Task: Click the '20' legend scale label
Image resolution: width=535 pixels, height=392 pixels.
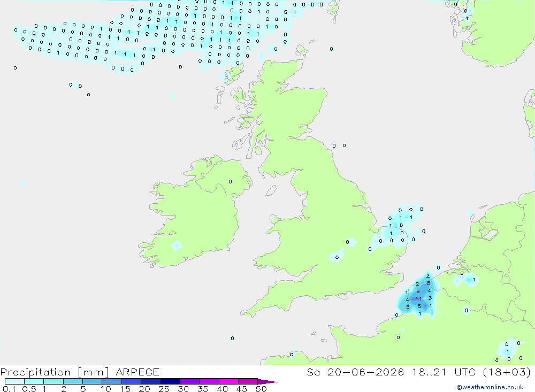Action: (144, 389)
